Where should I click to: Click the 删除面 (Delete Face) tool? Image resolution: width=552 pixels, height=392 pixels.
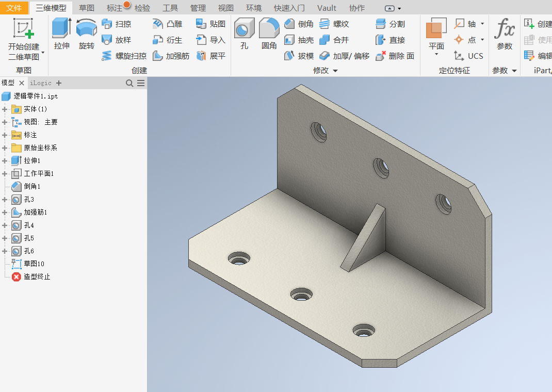[x=395, y=56]
